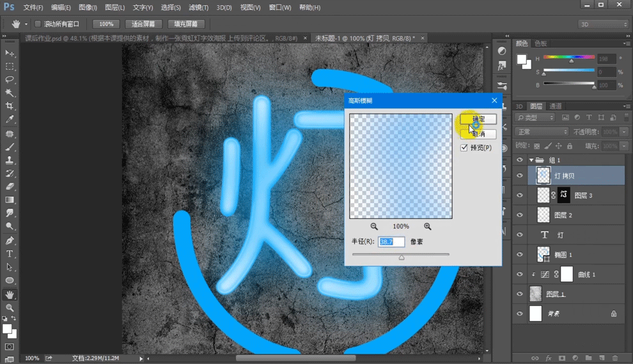Screen dimensions: 633x364
Task: Select the Clone Stamp tool
Action: 10,160
